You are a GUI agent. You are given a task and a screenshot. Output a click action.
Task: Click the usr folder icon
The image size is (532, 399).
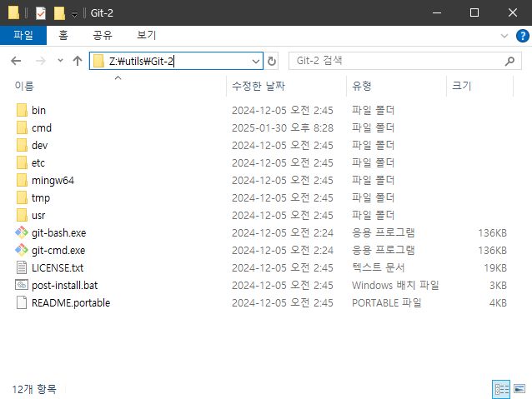tap(22, 215)
